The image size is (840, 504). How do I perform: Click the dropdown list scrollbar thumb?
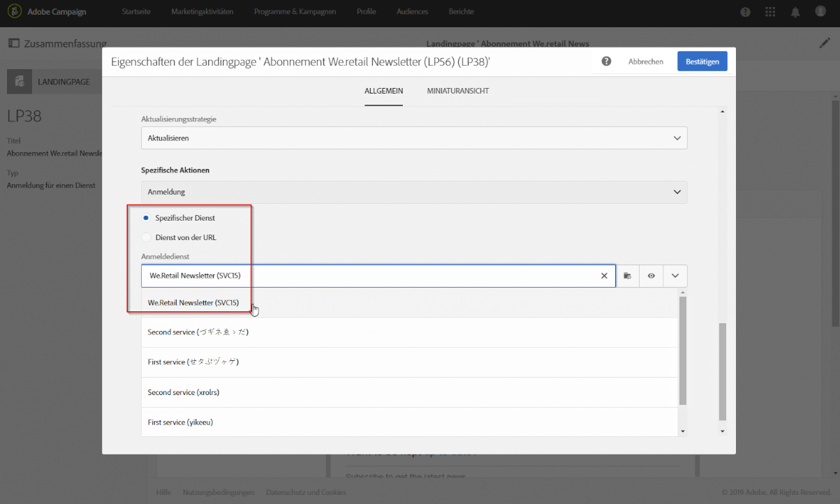[x=682, y=350]
